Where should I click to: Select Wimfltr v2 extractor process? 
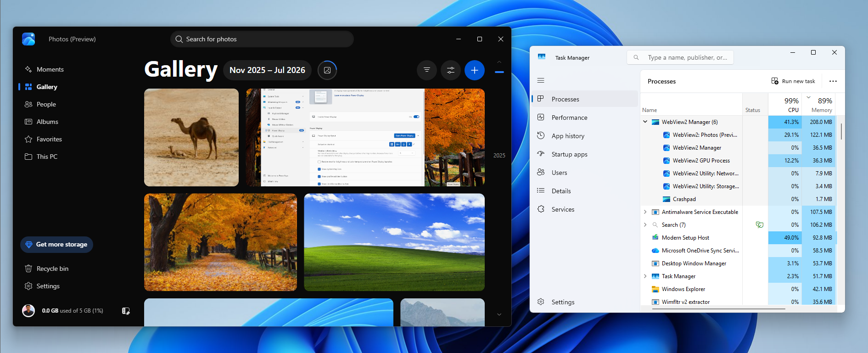[738, 302]
